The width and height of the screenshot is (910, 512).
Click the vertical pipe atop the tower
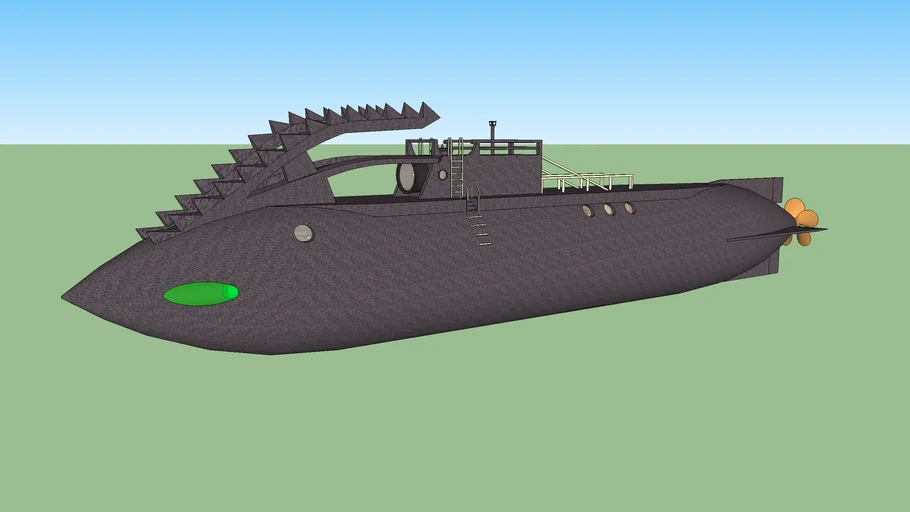(492, 132)
